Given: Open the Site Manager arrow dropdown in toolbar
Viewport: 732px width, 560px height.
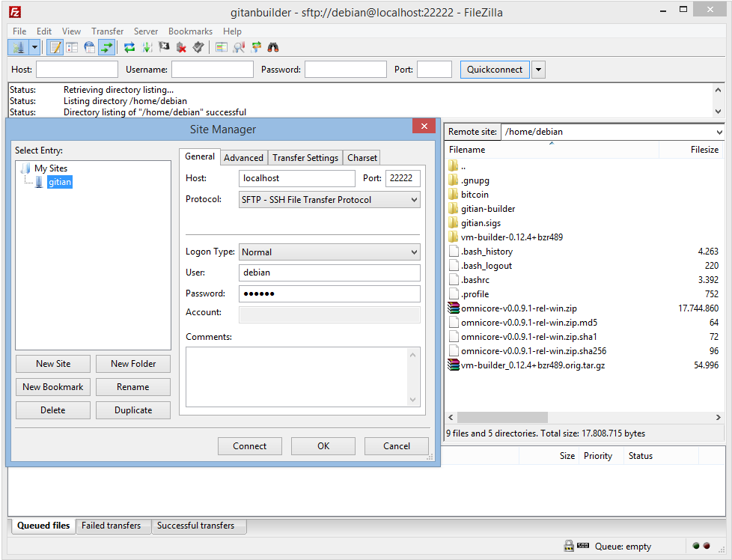Looking at the screenshot, I should point(34,48).
